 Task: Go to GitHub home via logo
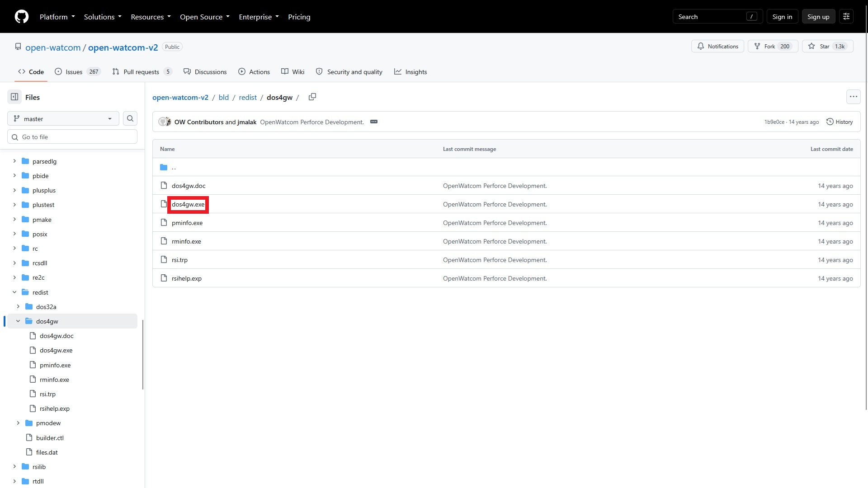coord(22,17)
